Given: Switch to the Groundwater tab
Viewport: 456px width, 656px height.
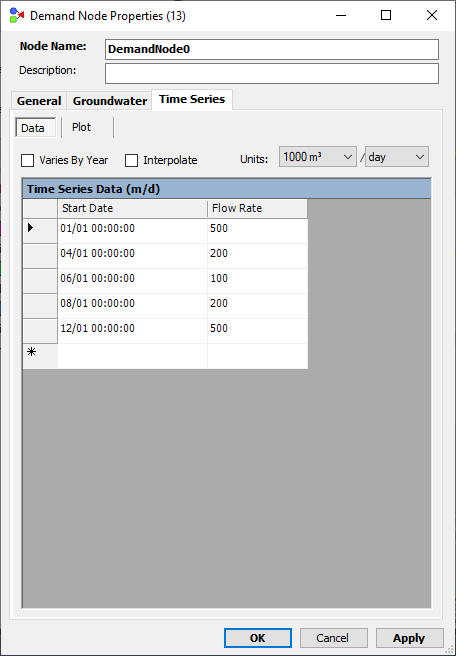Looking at the screenshot, I should tap(110, 101).
